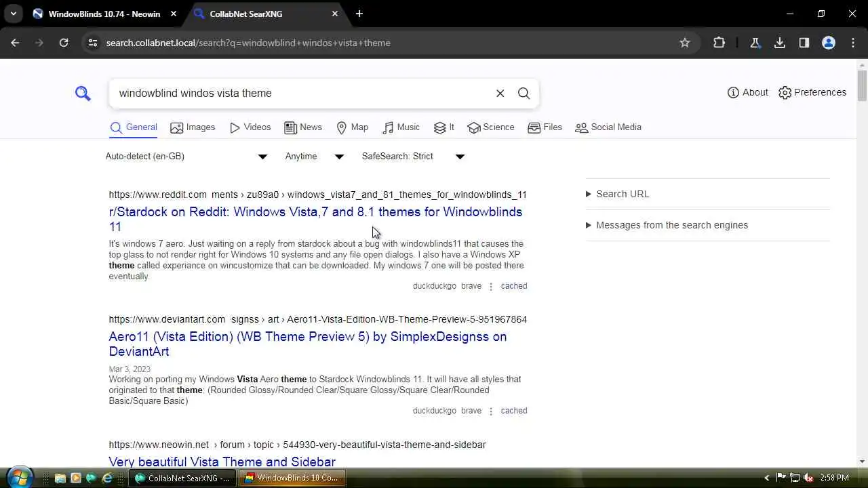The width and height of the screenshot is (868, 488).
Task: Open the Anytime time-range dropdown
Action: click(x=315, y=157)
